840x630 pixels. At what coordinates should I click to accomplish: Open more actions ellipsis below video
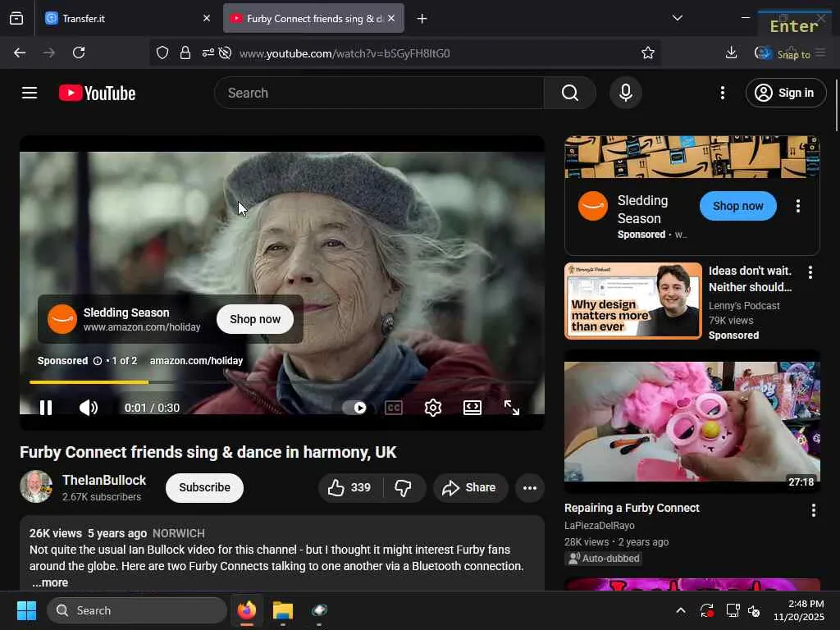[x=530, y=487]
